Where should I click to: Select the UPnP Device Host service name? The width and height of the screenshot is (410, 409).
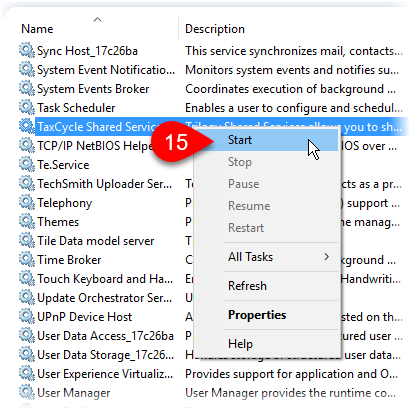(x=85, y=317)
